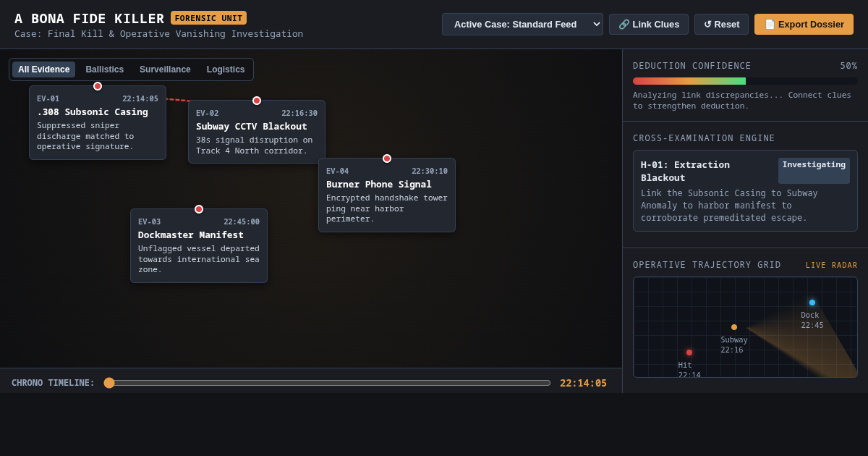Click the EV-04 timestamp 22:30:10
The width and height of the screenshot is (868, 456).
coord(430,171)
